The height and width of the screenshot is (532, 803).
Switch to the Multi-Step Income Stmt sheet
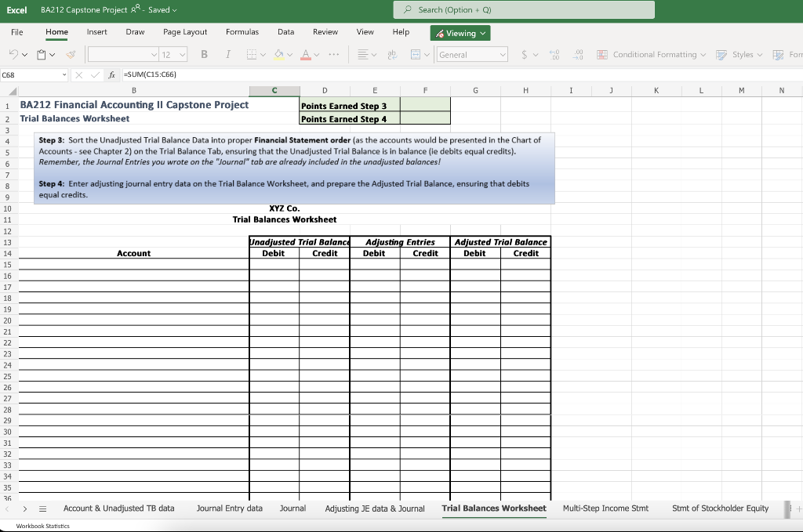tap(605, 508)
